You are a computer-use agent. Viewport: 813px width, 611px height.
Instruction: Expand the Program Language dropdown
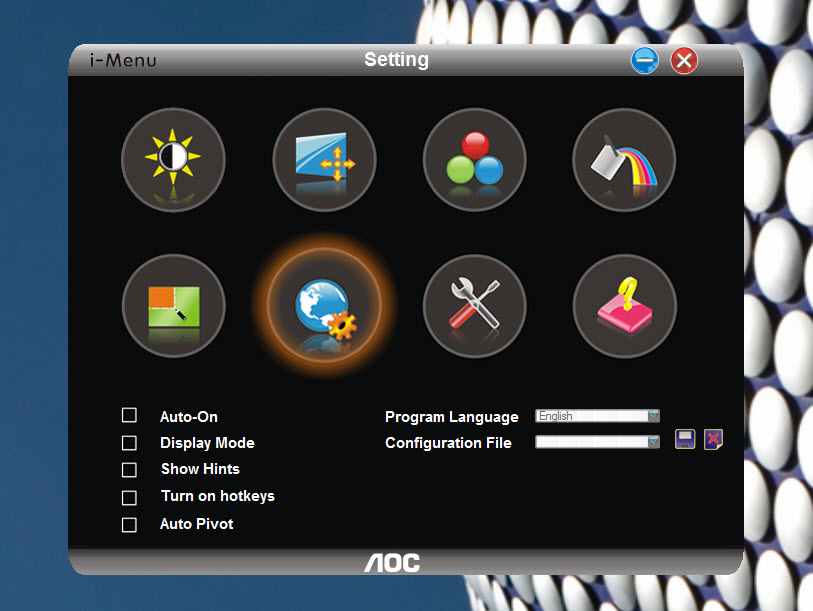tap(653, 416)
